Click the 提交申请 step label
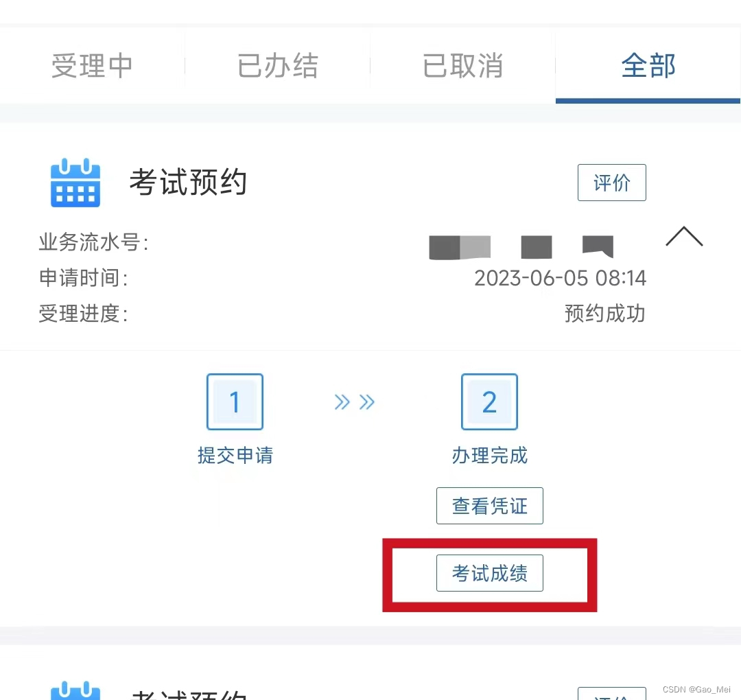Screen dimensions: 741x700 point(235,455)
